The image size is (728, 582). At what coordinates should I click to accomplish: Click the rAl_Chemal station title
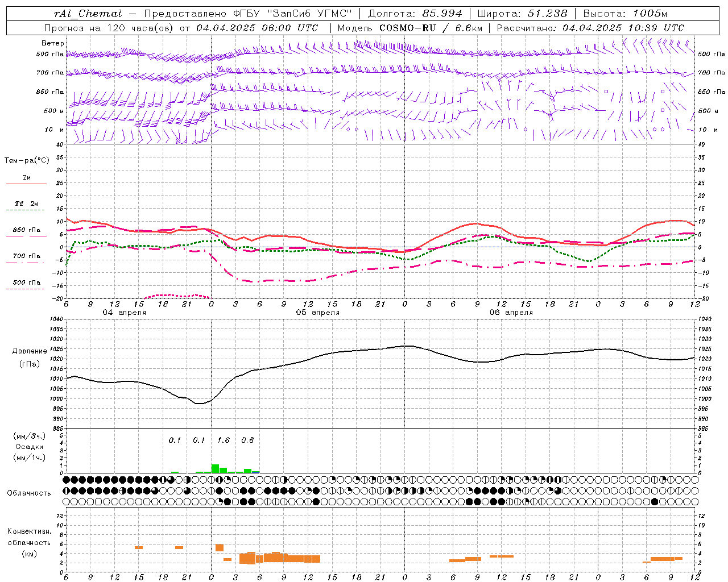(88, 14)
